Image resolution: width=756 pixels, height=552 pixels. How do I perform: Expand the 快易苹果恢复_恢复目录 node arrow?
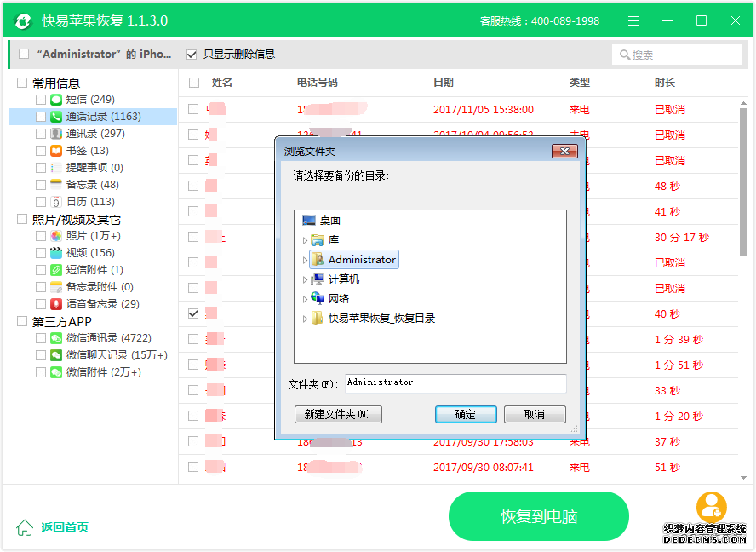pos(305,319)
